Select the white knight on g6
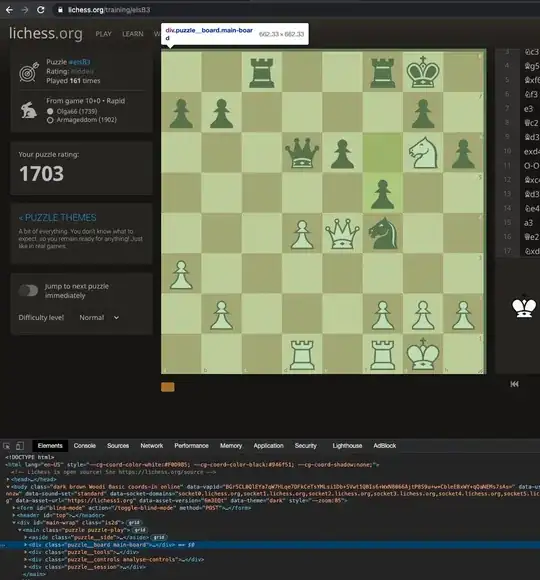The height and width of the screenshot is (580, 540). [423, 152]
